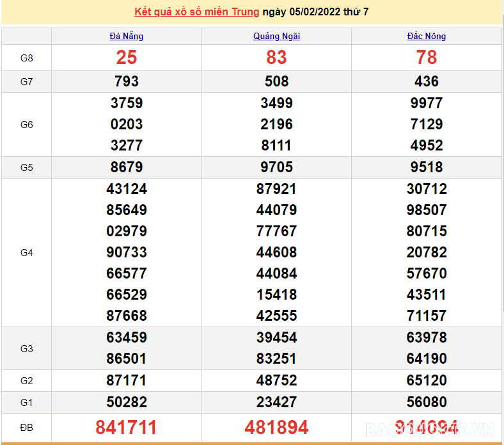The height and width of the screenshot is (445, 504).
Task: Click the red G8 number 25
Action: click(127, 58)
